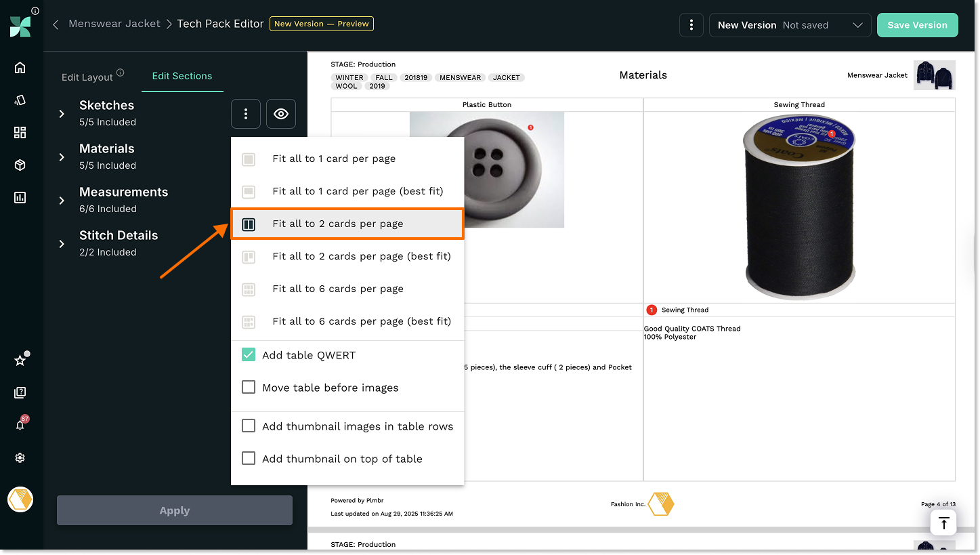Uncheck the Add table QWERT checkbox
Screen dimensions: 980x555
pyautogui.click(x=249, y=355)
